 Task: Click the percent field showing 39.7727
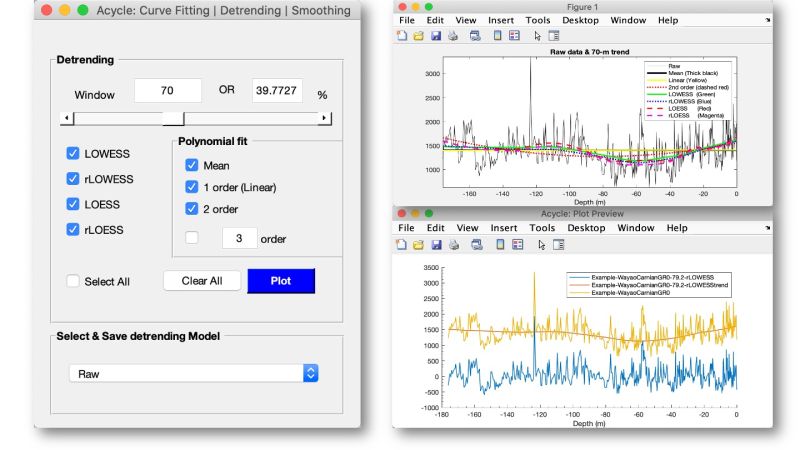[277, 90]
